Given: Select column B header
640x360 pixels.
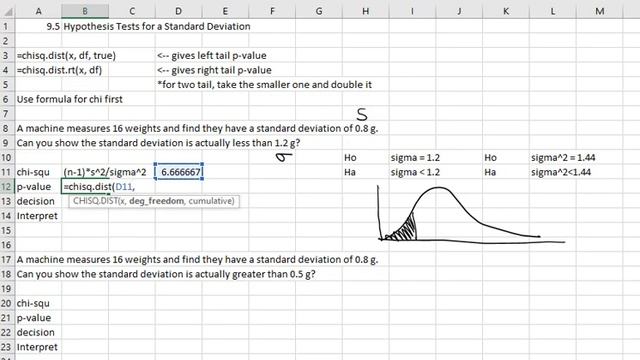Looking at the screenshot, I should [x=85, y=11].
